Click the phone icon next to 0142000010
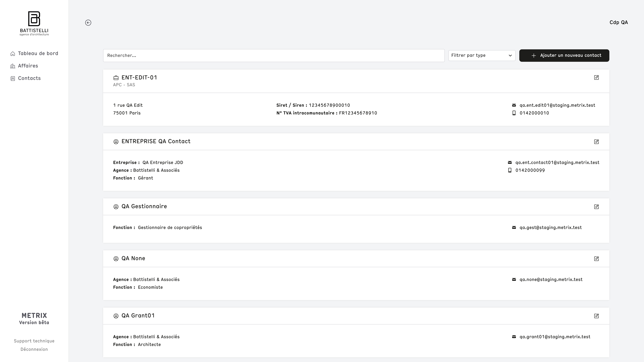The width and height of the screenshot is (644, 362). (514, 113)
